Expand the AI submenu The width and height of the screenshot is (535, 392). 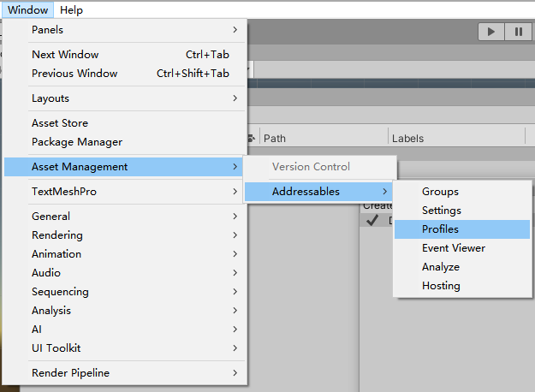(x=124, y=330)
